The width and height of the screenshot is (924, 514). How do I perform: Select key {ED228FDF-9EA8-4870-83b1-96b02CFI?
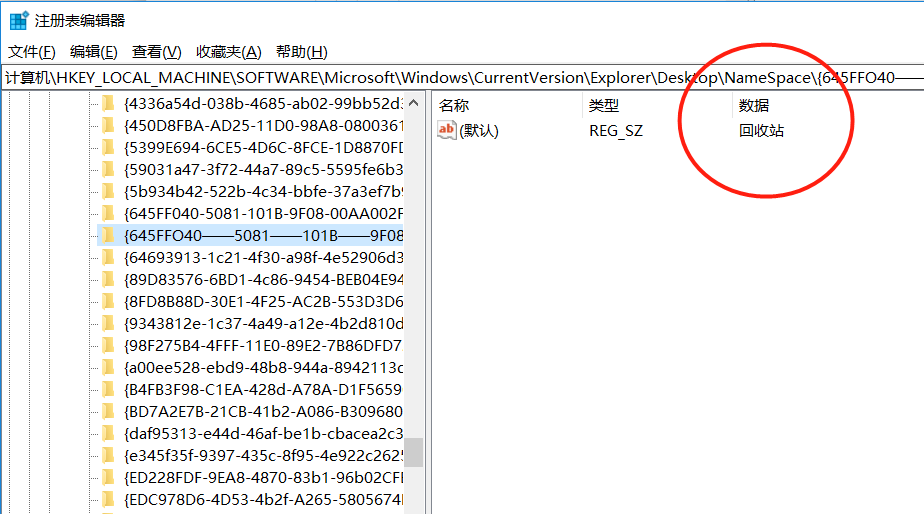click(263, 477)
